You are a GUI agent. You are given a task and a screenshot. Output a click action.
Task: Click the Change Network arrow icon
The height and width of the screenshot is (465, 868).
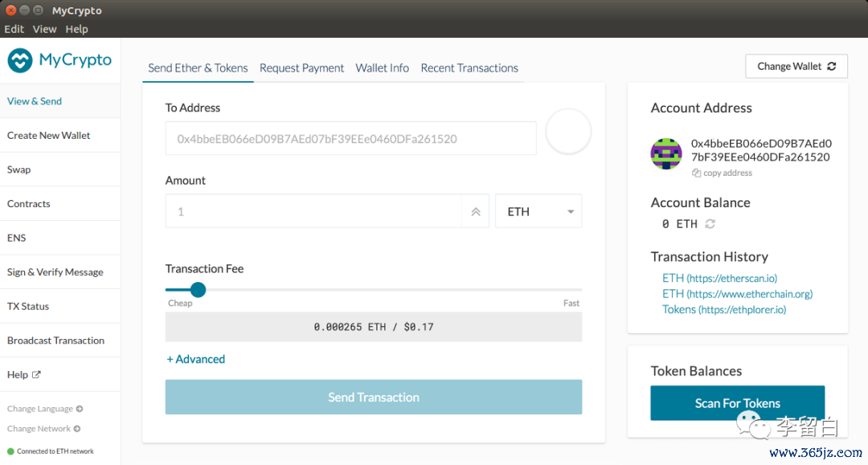pyautogui.click(x=77, y=429)
